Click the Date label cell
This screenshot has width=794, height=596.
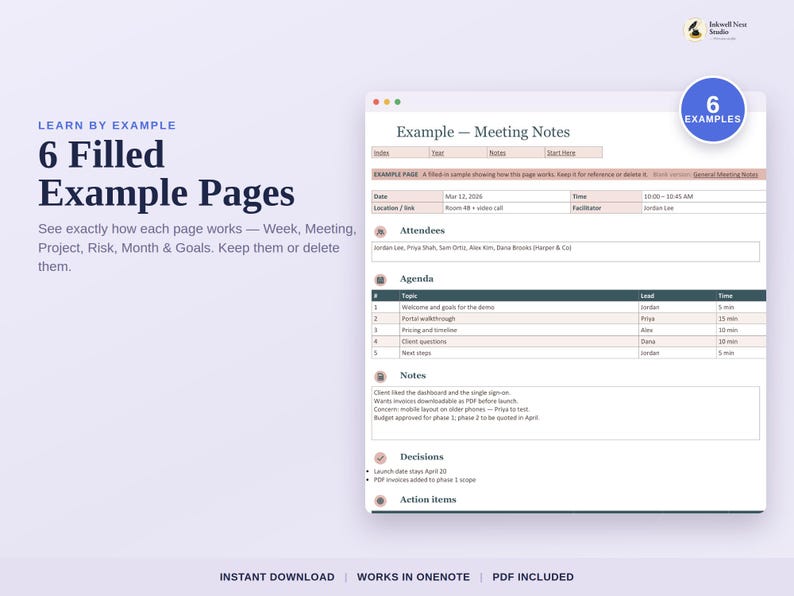tap(408, 196)
